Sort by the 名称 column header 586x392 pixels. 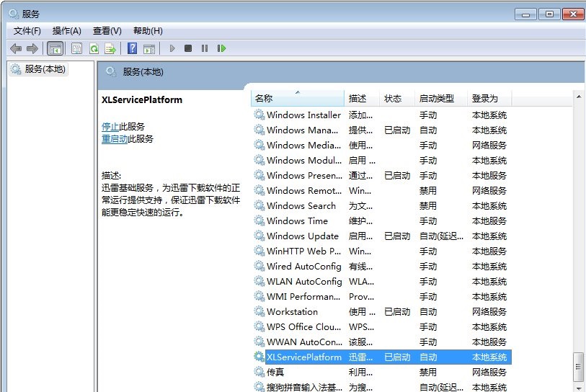pos(298,98)
